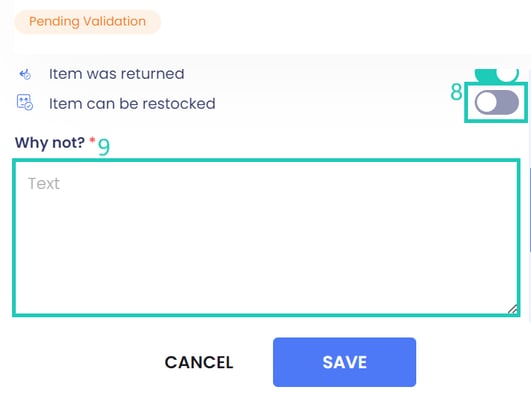Turn off the Item was returned switch
Screen dimensions: 531x396
coord(496,75)
